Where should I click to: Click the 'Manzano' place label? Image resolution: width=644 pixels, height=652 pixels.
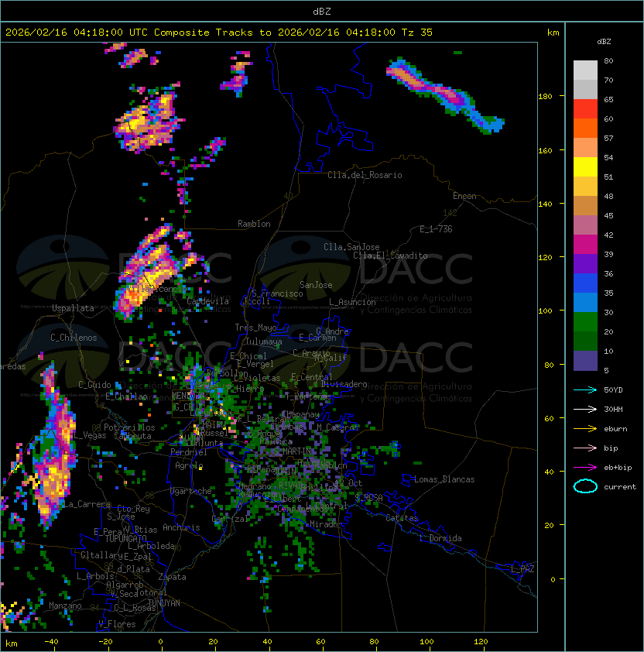(x=65, y=606)
